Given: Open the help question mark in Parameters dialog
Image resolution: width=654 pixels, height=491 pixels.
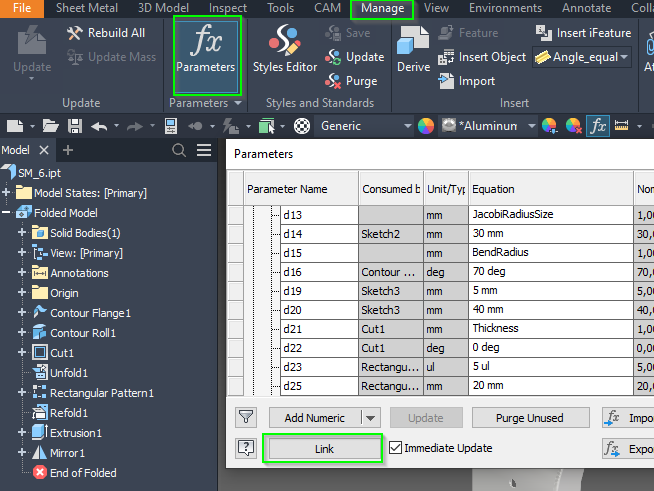Looking at the screenshot, I should point(246,448).
